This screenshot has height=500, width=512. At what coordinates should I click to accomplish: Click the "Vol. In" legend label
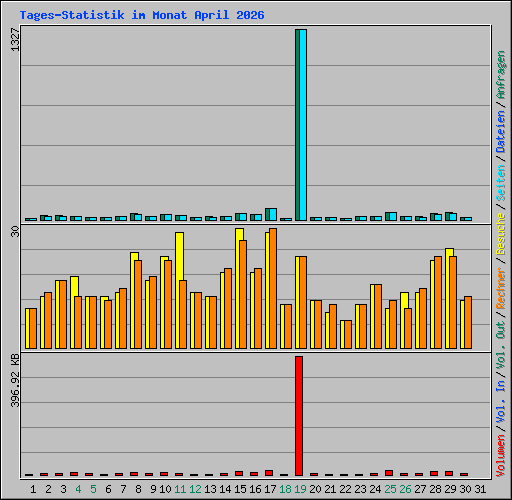pos(501,401)
